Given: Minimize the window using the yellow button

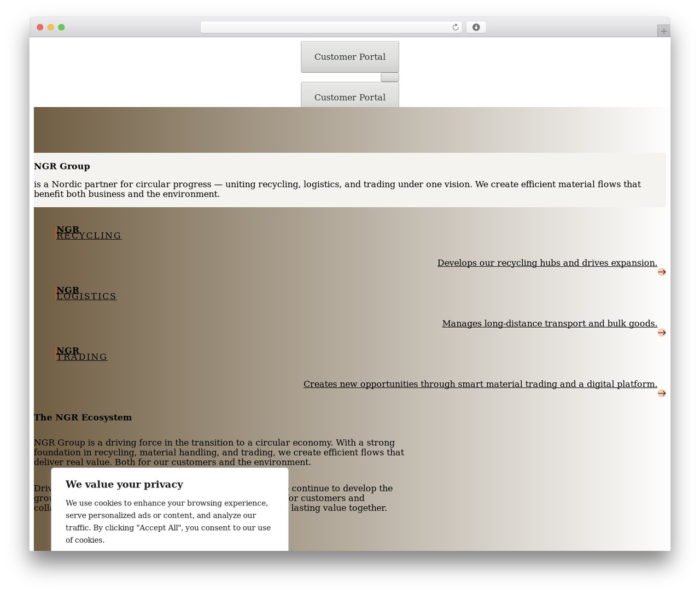Looking at the screenshot, I should click(x=51, y=27).
